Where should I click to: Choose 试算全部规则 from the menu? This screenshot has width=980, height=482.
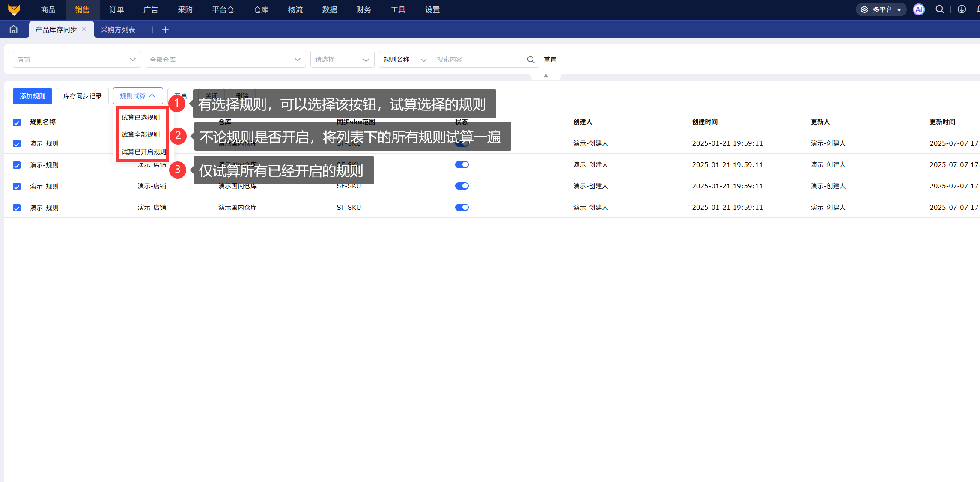point(140,135)
